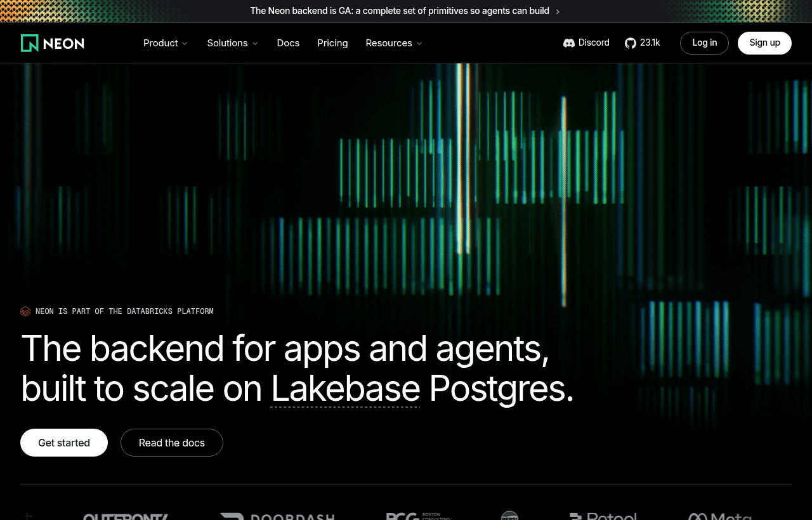812x520 pixels.
Task: Open the GitHub icon with 23.1k stars
Action: 631,43
